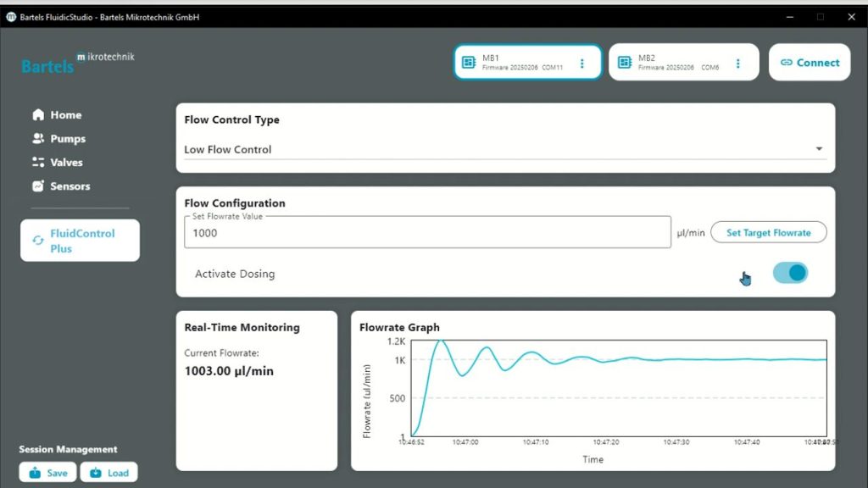The image size is (868, 488).
Task: Select FluidControl Plus in the sidebar
Action: pos(81,241)
